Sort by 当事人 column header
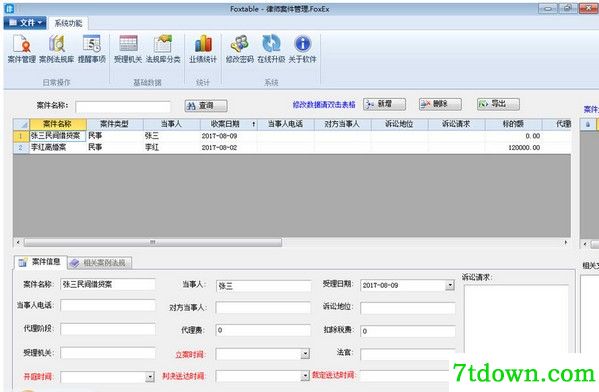599x392 pixels. (x=172, y=124)
